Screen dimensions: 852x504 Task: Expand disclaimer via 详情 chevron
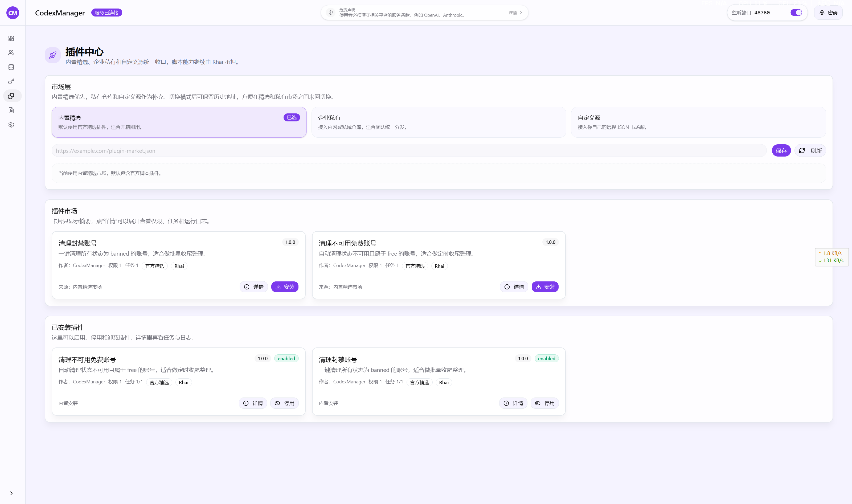(x=515, y=13)
